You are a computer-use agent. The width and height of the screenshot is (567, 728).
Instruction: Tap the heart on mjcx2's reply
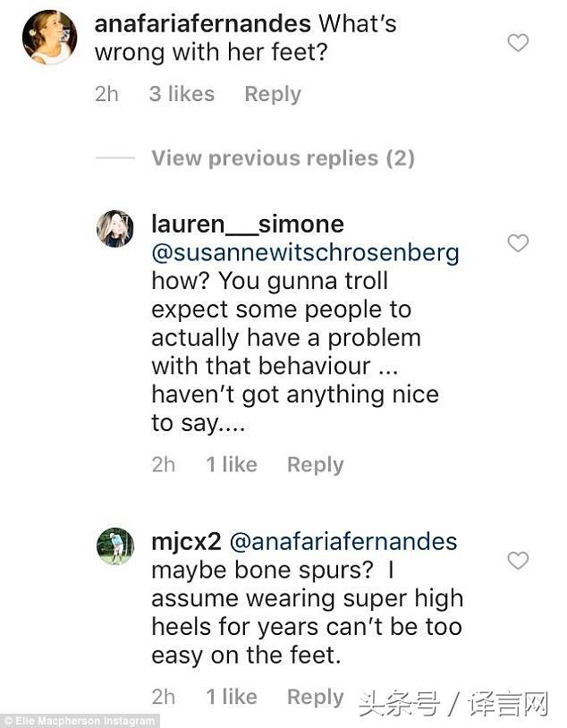coord(518,560)
